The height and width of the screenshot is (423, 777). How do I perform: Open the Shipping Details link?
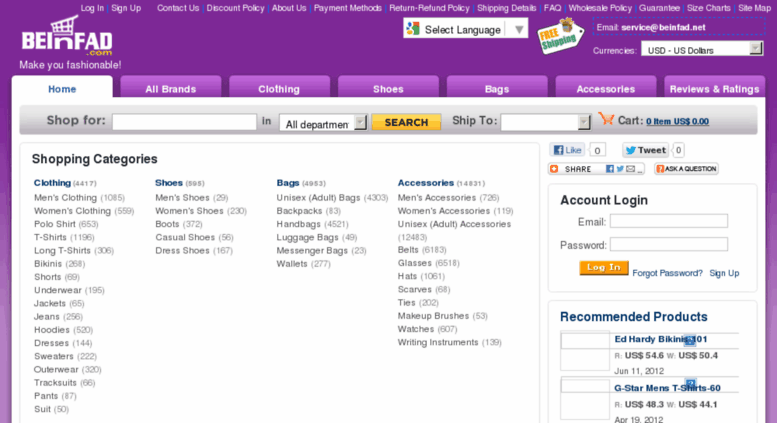pyautogui.click(x=506, y=8)
